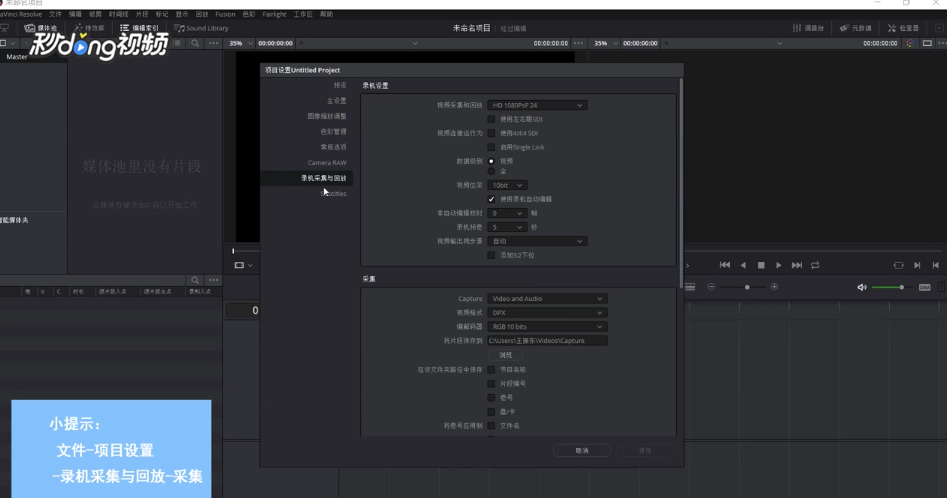Check 片段编号 folder path checkbox
Screen dimensions: 947x498
coord(491,383)
